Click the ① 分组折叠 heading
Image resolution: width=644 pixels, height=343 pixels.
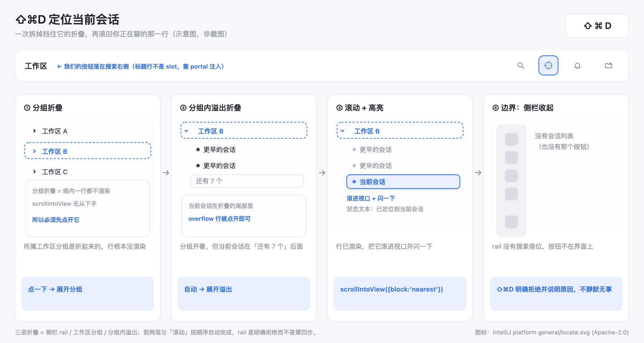click(x=43, y=108)
